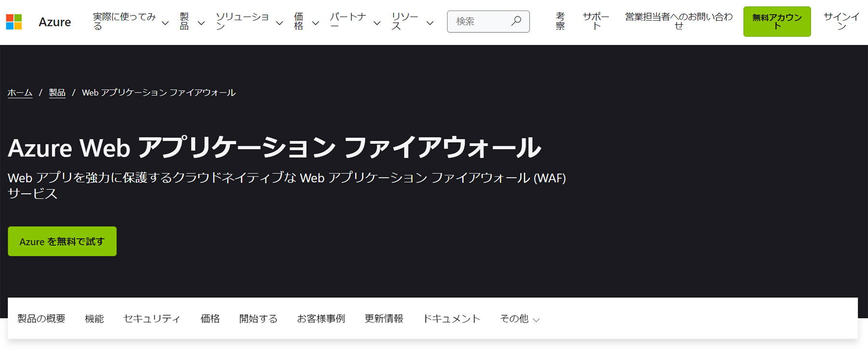
Task: Open the 考察 link
Action: (560, 21)
